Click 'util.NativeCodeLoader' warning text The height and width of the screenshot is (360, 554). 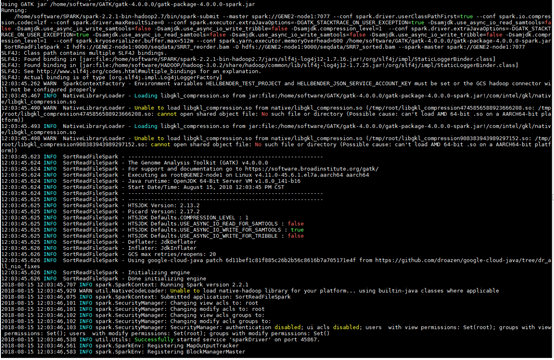tap(131, 290)
